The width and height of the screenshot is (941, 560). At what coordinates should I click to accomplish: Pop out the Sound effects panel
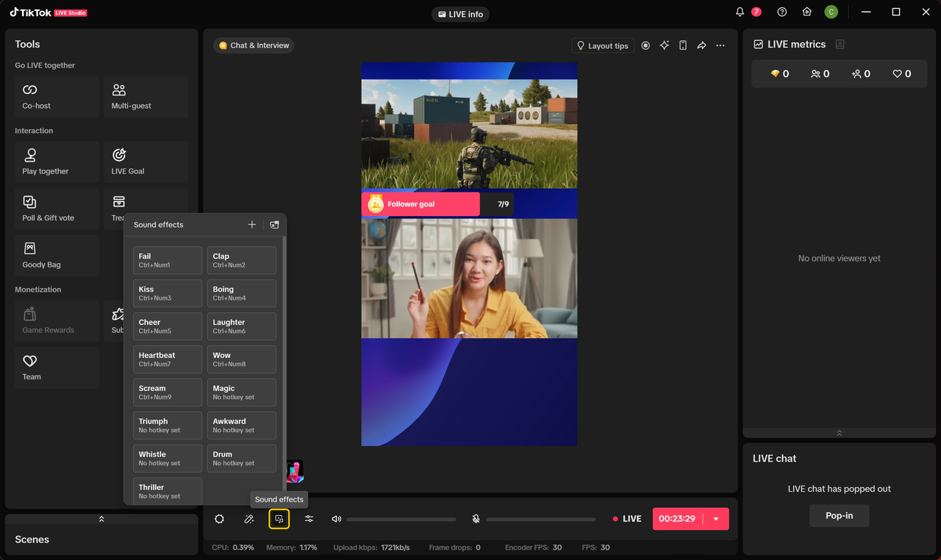tap(274, 225)
